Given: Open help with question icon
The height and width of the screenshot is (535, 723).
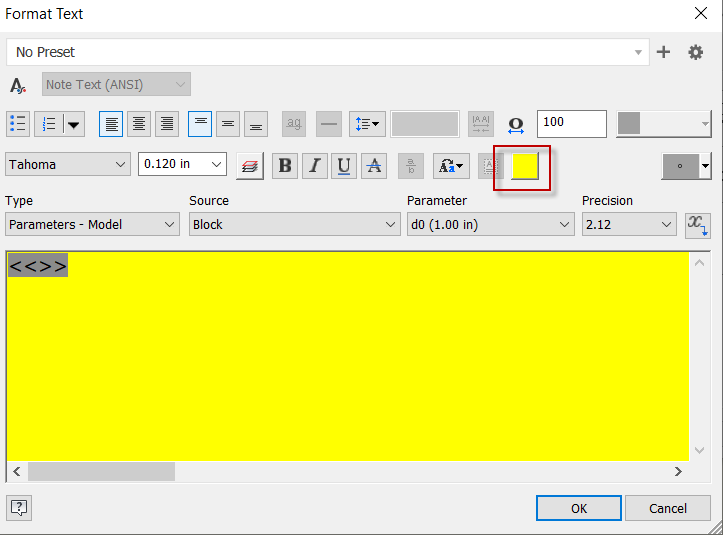Looking at the screenshot, I should tap(19, 508).
